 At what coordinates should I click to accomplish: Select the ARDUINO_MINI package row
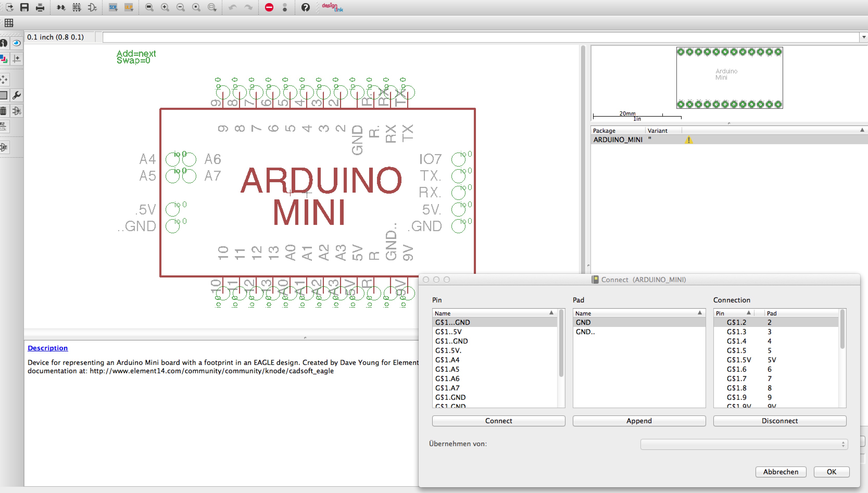(729, 140)
